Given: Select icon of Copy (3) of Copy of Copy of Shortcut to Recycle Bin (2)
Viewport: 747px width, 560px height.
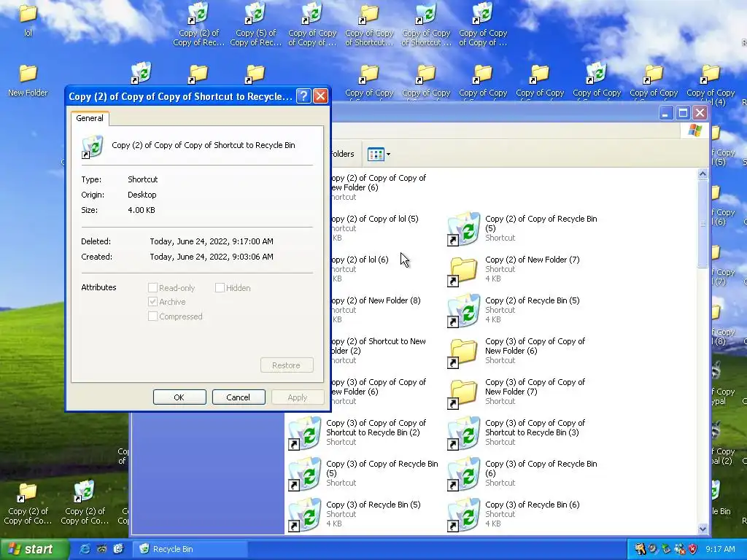Looking at the screenshot, I should coord(304,433).
